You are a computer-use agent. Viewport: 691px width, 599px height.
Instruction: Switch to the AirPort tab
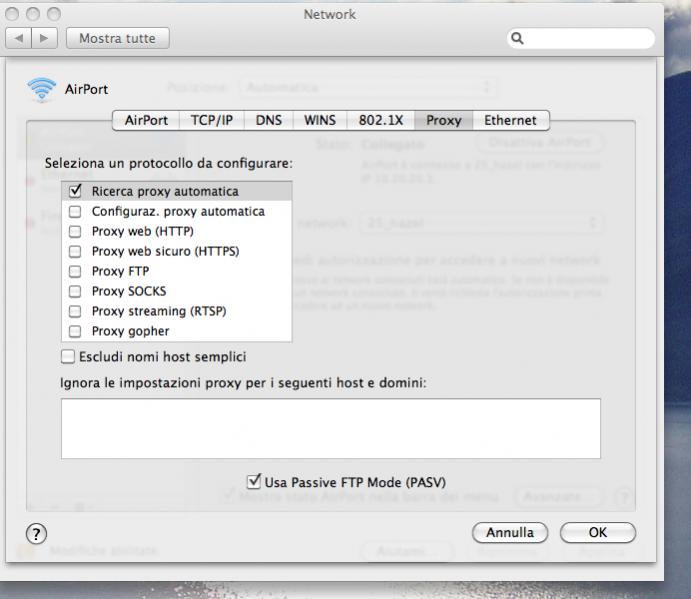pos(146,120)
